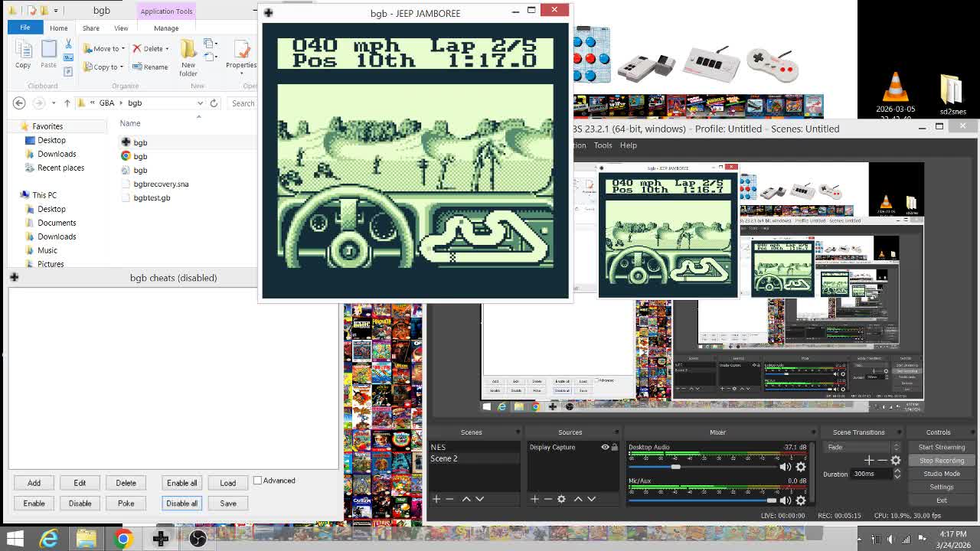Open Chrome from the Windows taskbar
Viewport: 980px width, 551px height.
coord(123,539)
